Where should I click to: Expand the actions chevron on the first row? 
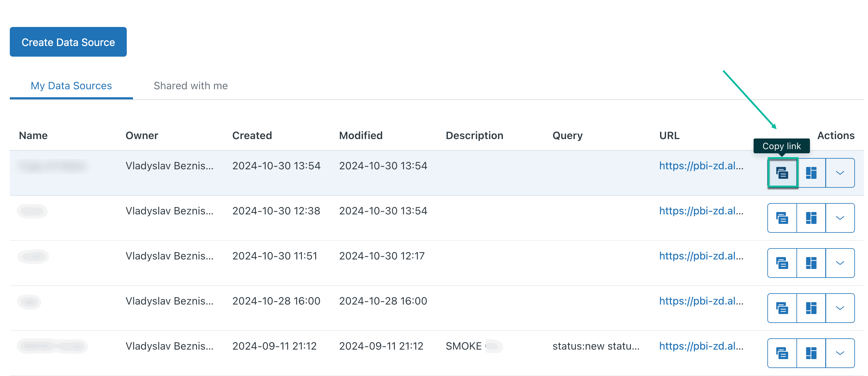tap(840, 173)
